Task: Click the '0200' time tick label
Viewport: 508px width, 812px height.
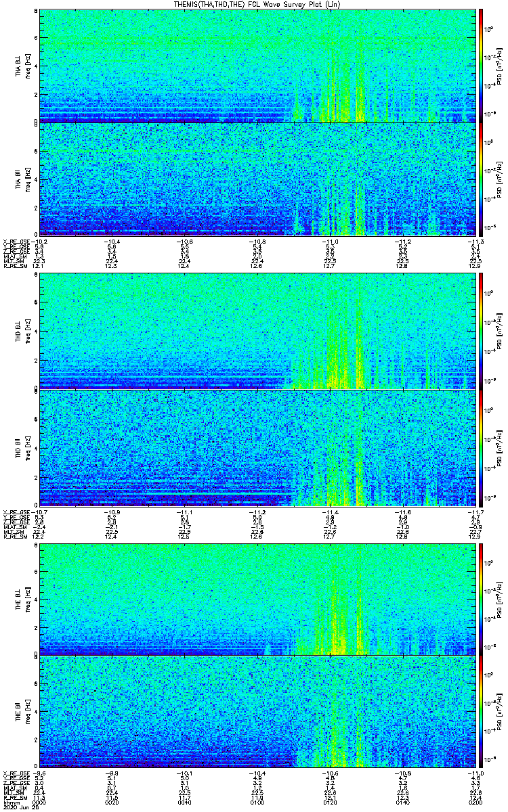Action: [x=475, y=802]
